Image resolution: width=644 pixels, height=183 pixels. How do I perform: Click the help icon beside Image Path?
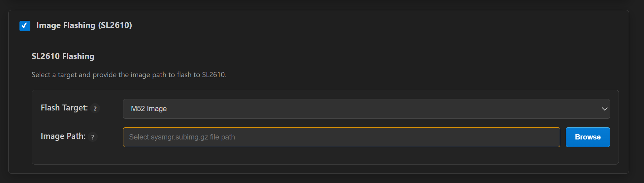pos(93,137)
